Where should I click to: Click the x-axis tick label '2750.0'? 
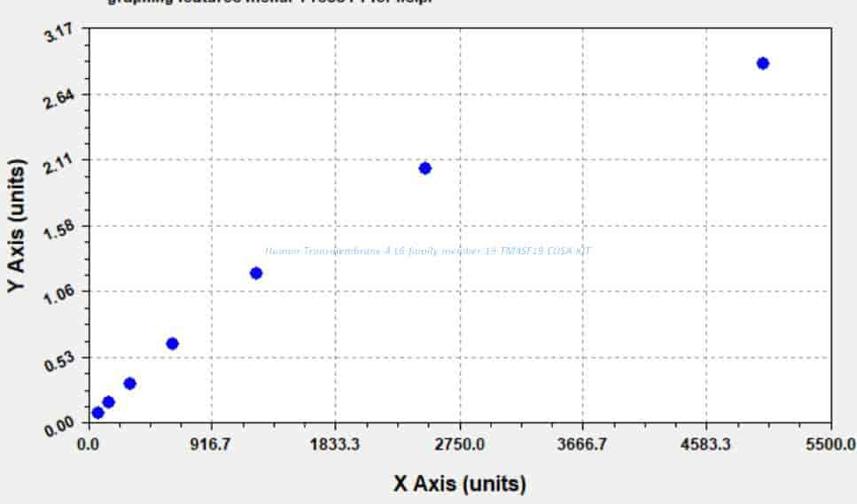pos(460,445)
